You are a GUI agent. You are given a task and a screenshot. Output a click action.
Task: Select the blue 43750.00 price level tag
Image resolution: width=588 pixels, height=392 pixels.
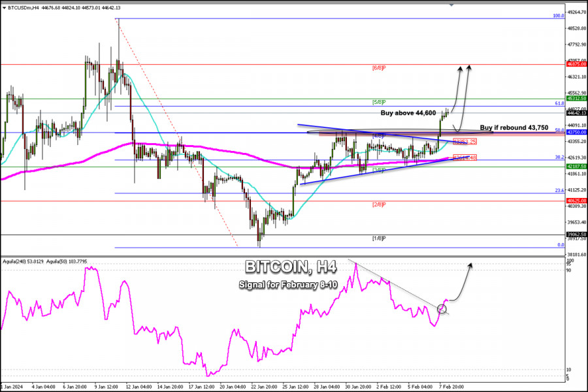[x=576, y=132]
